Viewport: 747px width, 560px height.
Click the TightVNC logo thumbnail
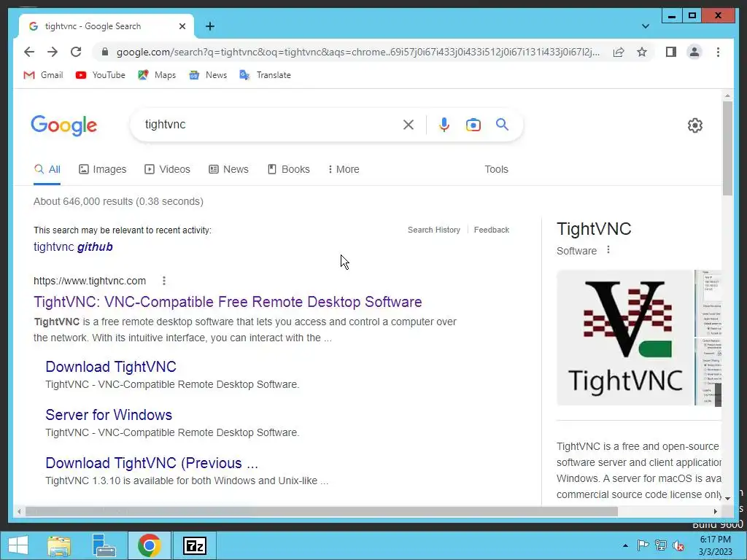coord(624,338)
